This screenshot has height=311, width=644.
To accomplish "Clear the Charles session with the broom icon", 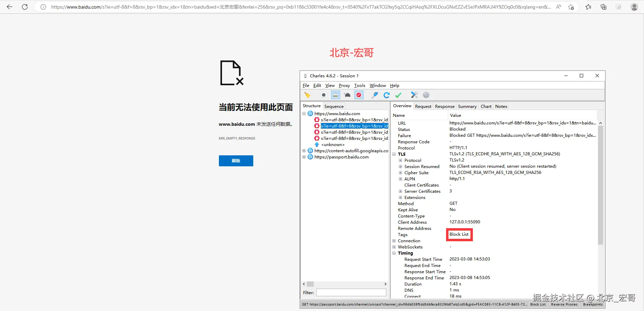I will coord(307,95).
